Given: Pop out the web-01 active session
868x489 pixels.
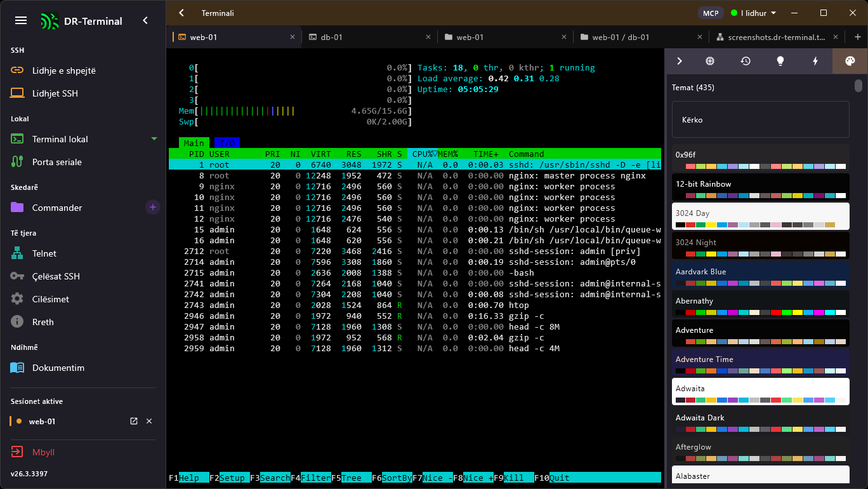Looking at the screenshot, I should click(x=133, y=421).
